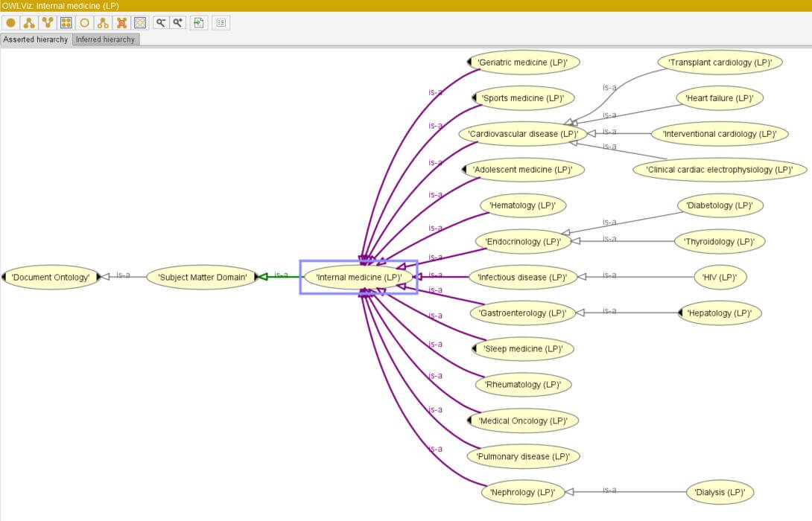
Task: Select the 'Nephrology (LP)' node
Action: tap(522, 492)
